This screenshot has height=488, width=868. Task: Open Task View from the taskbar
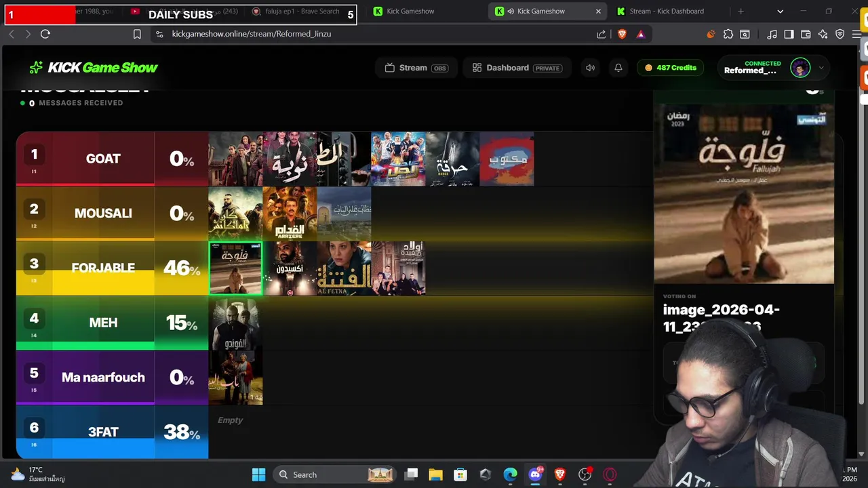click(411, 474)
